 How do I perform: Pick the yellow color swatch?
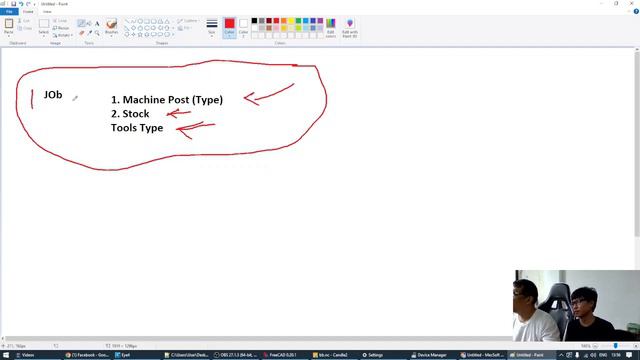coord(291,21)
